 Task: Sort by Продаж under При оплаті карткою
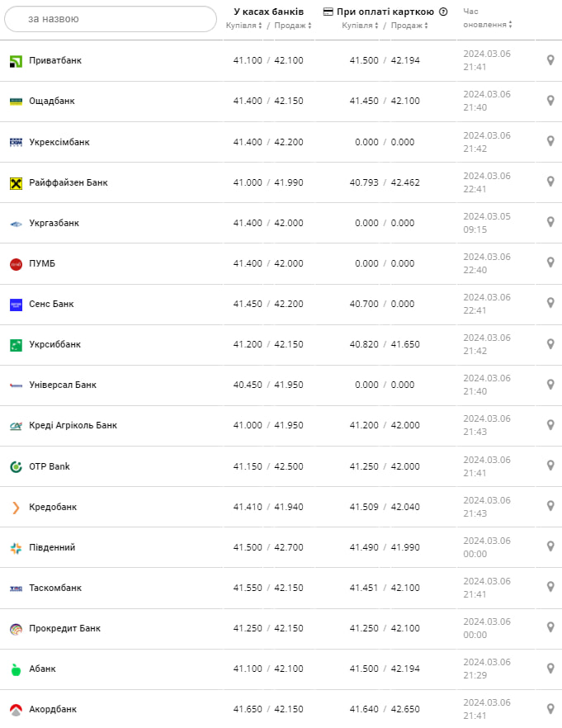click(x=409, y=26)
